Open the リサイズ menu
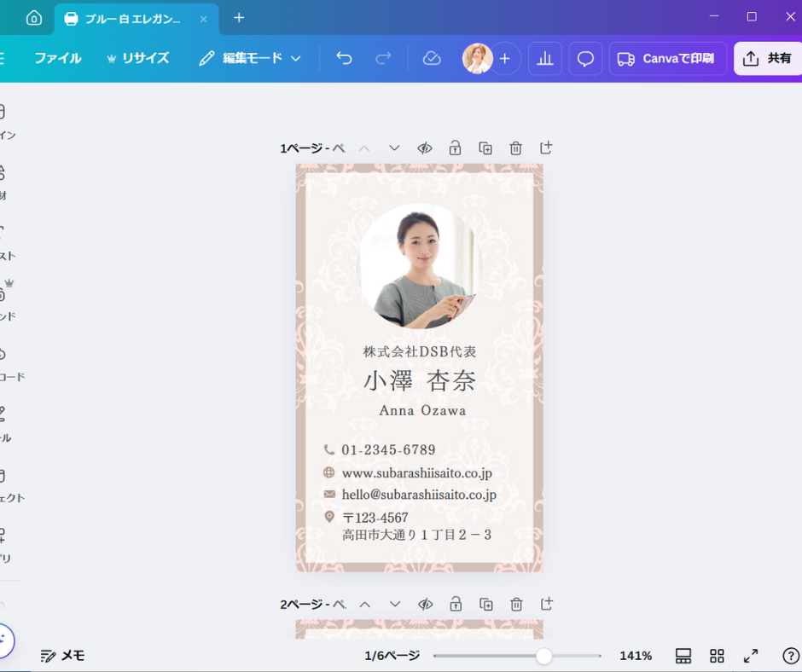The image size is (802, 672). pyautogui.click(x=137, y=58)
